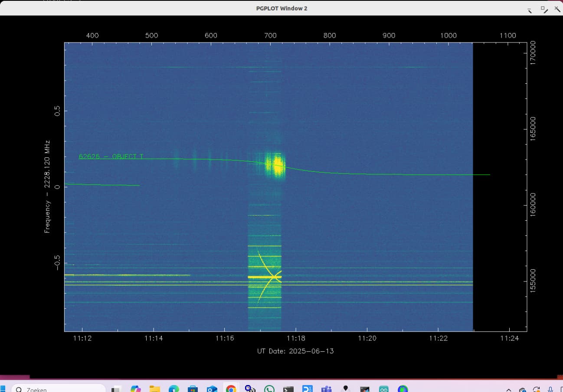The width and height of the screenshot is (563, 392).
Task: Click the 11:16 time tick label
Action: pyautogui.click(x=224, y=338)
